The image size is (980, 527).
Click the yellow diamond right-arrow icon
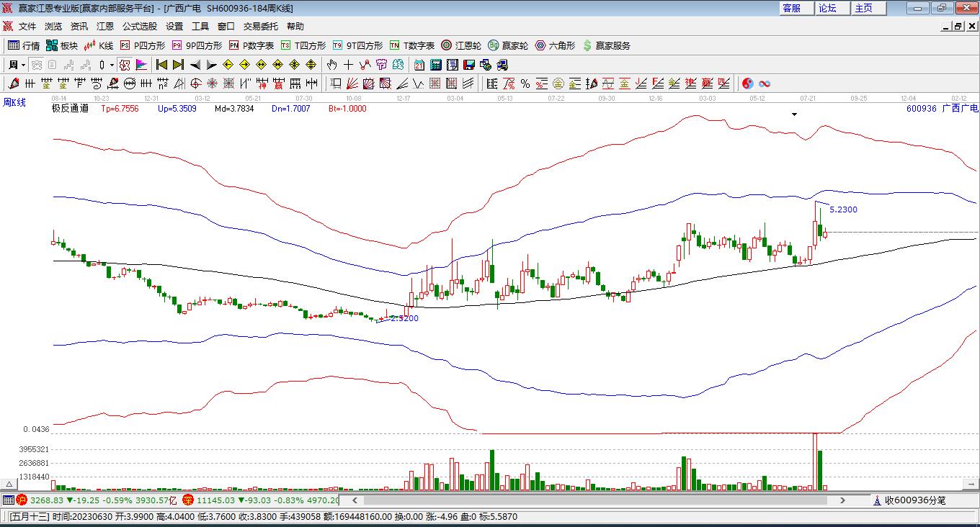click(245, 65)
